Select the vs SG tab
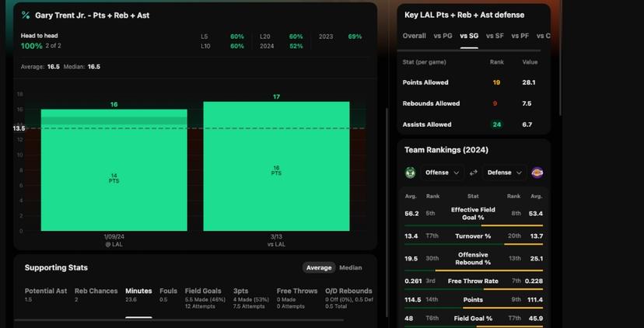Viewport: 644px width, 328px height. (469, 36)
